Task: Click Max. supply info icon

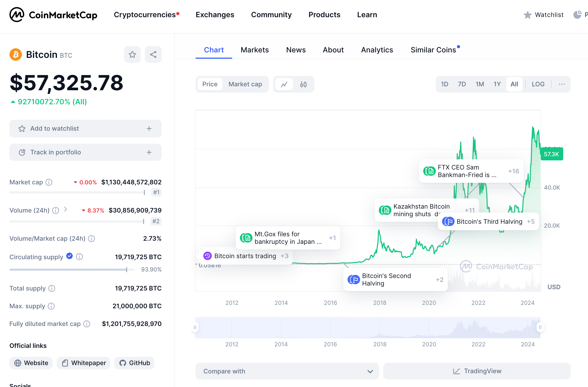Action: pos(51,306)
